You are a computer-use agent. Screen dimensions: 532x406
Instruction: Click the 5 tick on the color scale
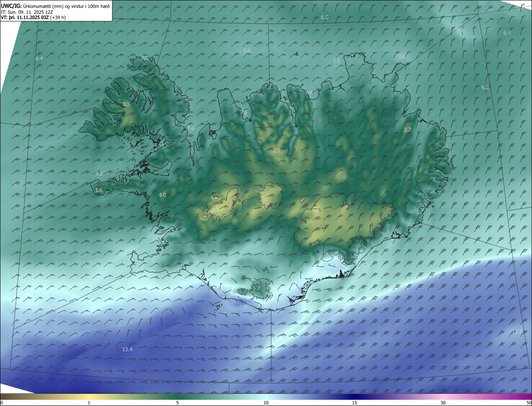click(177, 403)
